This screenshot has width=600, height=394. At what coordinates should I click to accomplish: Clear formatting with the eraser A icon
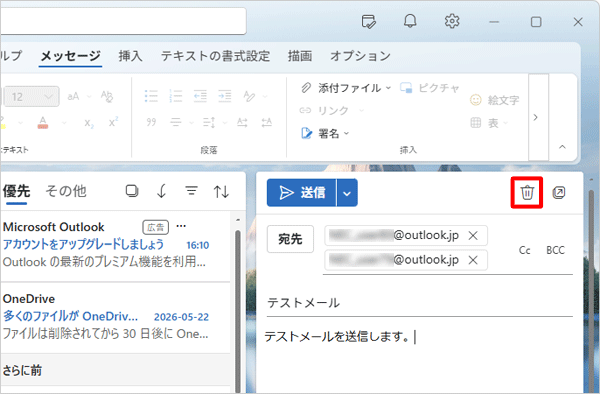click(x=107, y=96)
